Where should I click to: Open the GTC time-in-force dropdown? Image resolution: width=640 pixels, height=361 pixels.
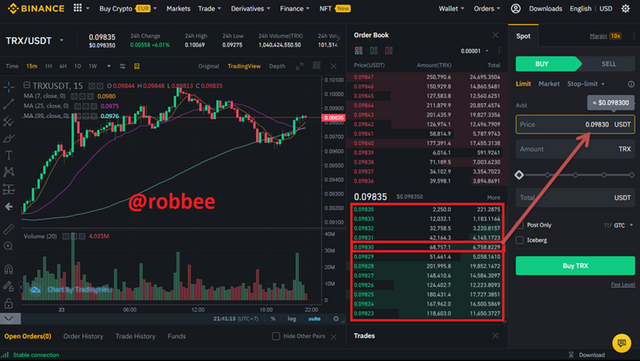[623, 225]
